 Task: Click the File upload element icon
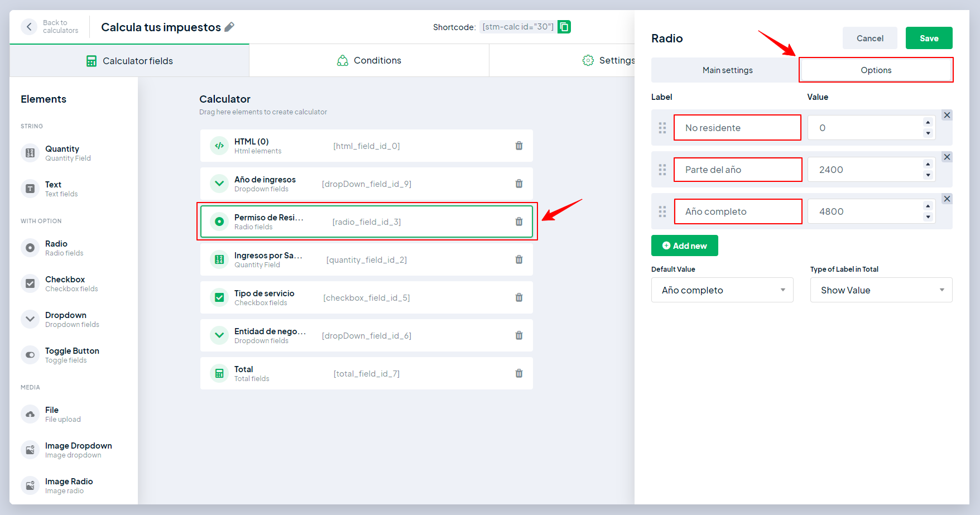tap(30, 414)
